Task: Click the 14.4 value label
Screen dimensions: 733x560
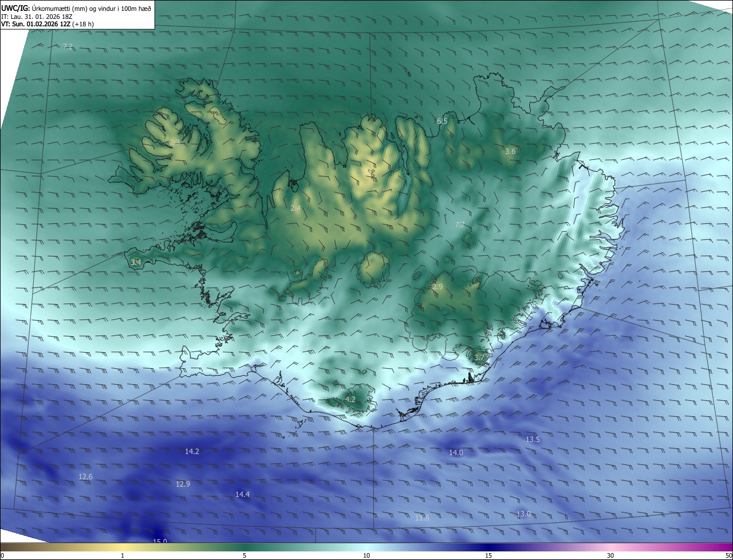Action: pyautogui.click(x=242, y=494)
